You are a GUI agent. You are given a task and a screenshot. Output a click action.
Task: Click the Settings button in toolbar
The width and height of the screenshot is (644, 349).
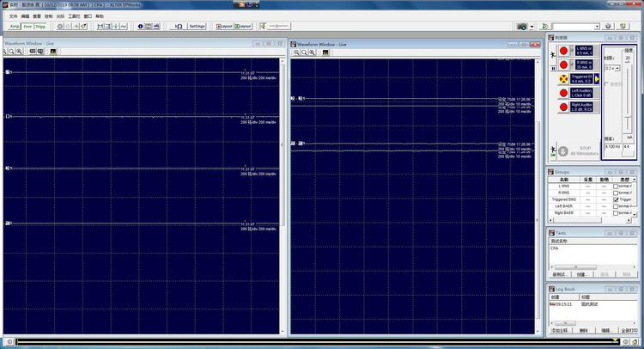click(x=197, y=26)
